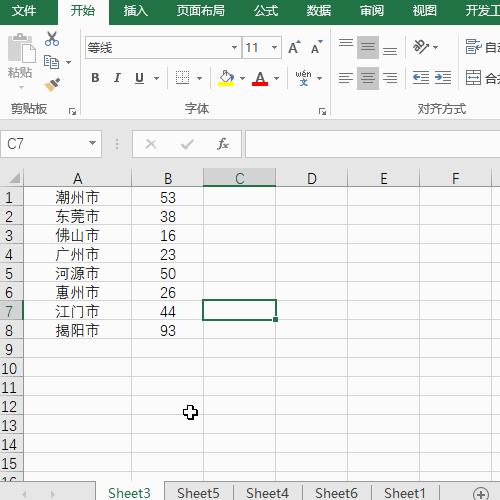Apply cell borders icon
The width and height of the screenshot is (500, 500).
pyautogui.click(x=182, y=78)
